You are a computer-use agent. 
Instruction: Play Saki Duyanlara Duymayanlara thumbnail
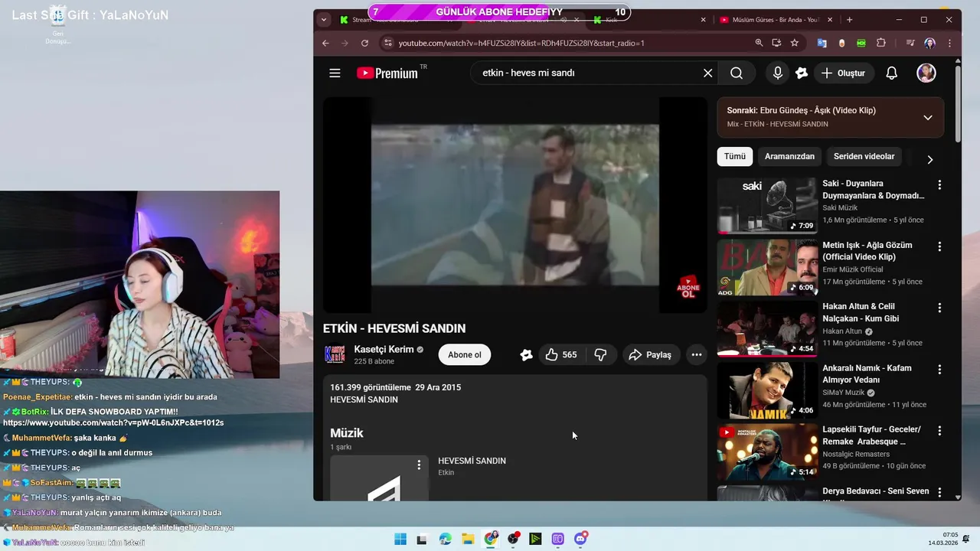pos(767,206)
